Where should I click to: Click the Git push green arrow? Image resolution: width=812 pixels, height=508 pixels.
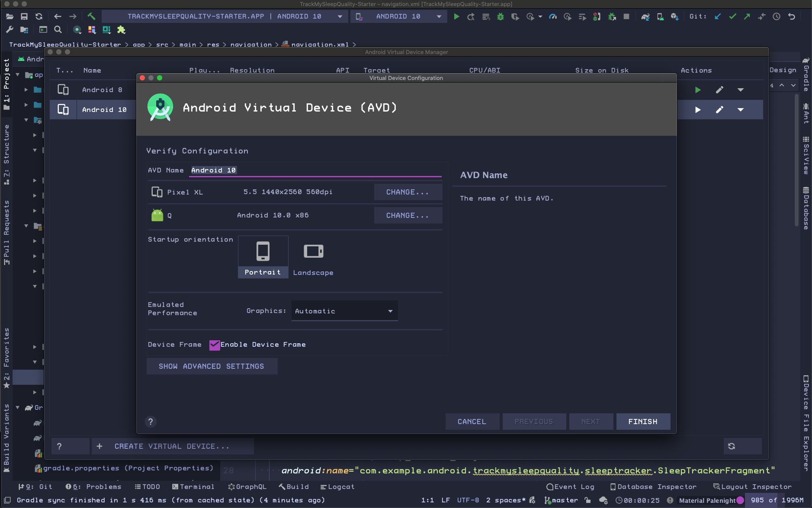pos(747,16)
